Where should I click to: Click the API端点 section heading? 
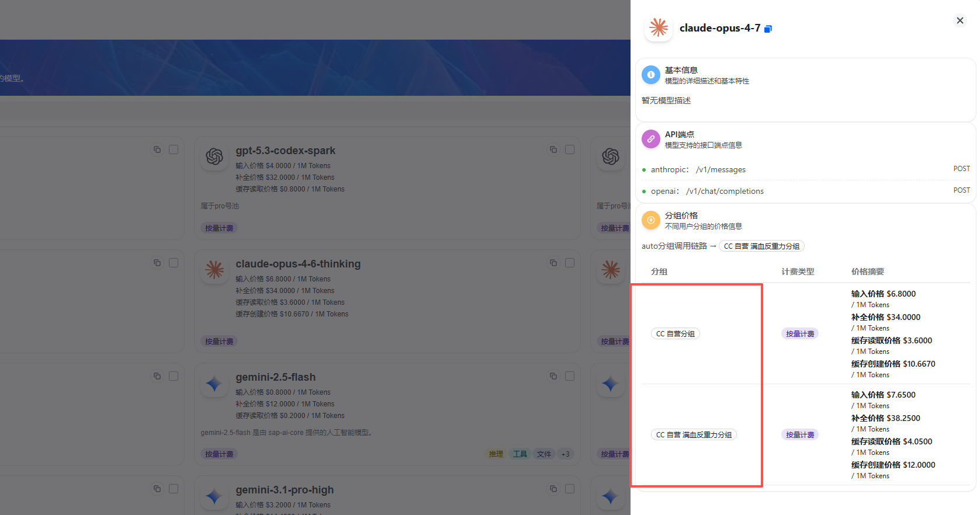[x=680, y=134]
